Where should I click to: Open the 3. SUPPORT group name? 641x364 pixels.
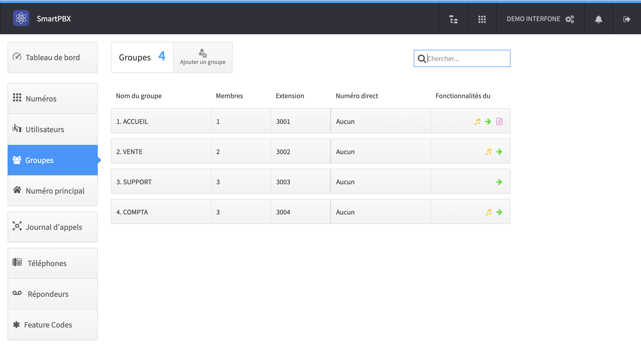click(134, 182)
